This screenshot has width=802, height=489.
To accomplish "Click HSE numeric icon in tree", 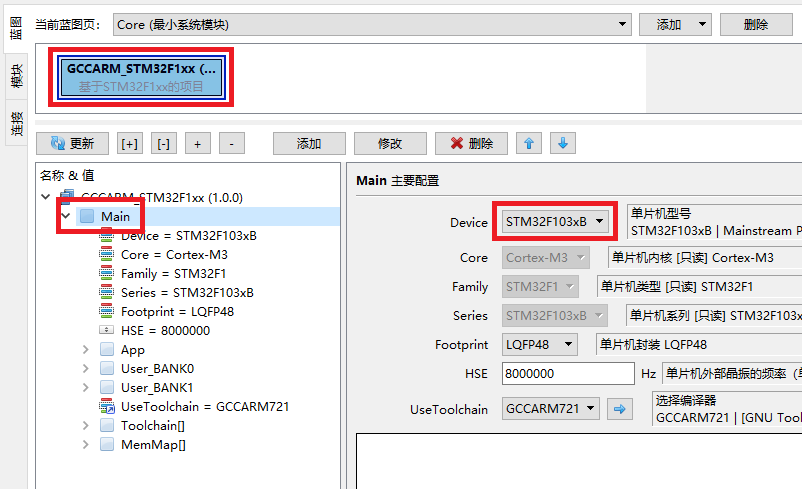I will (x=106, y=330).
